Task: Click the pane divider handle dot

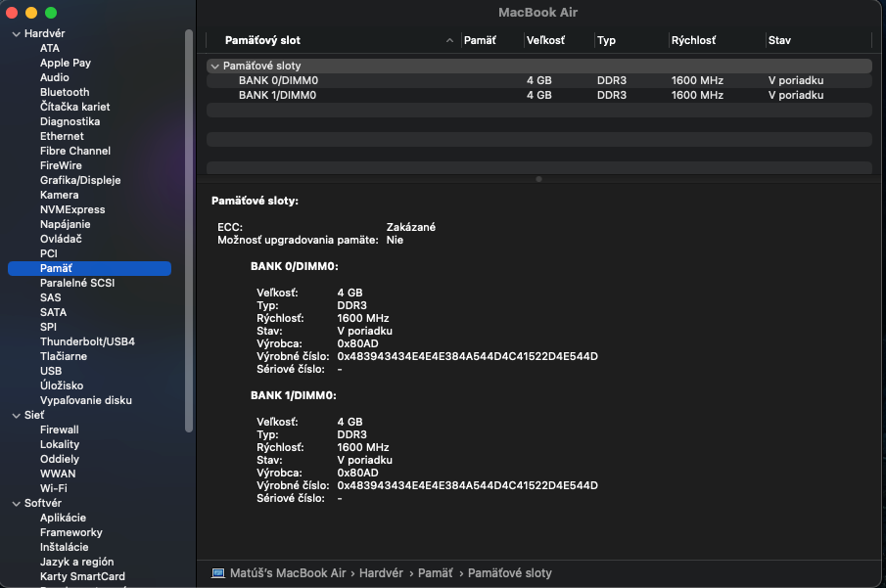Action: click(x=538, y=179)
